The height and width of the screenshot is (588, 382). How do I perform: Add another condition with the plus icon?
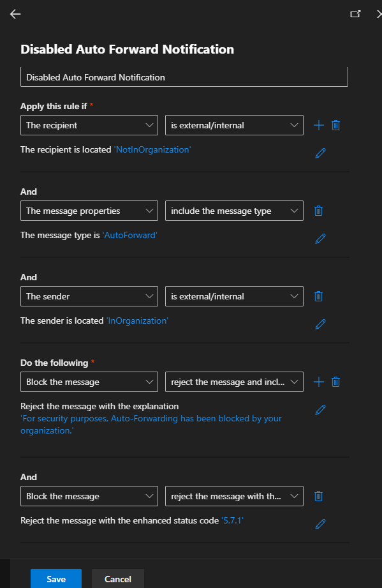click(x=318, y=125)
